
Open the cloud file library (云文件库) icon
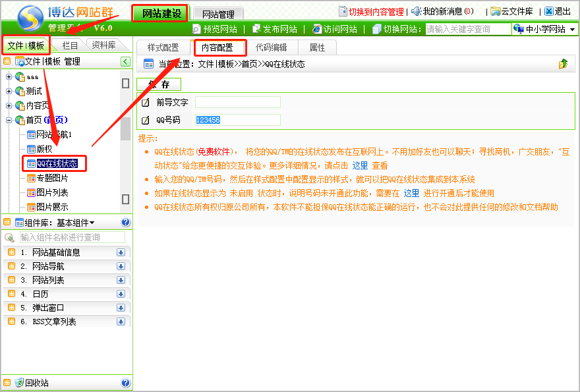click(495, 11)
